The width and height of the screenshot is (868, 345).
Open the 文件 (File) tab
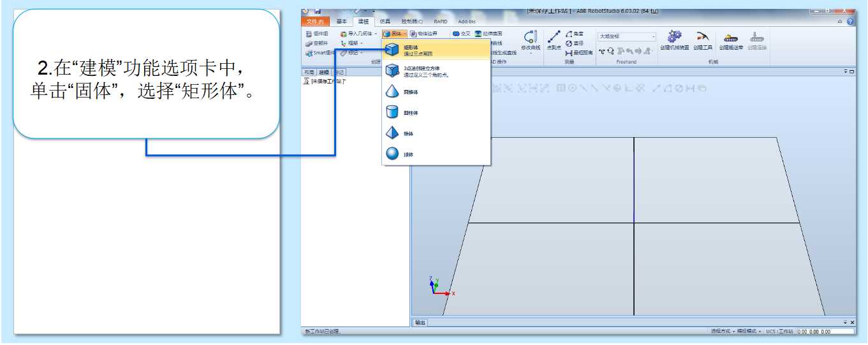pos(315,22)
